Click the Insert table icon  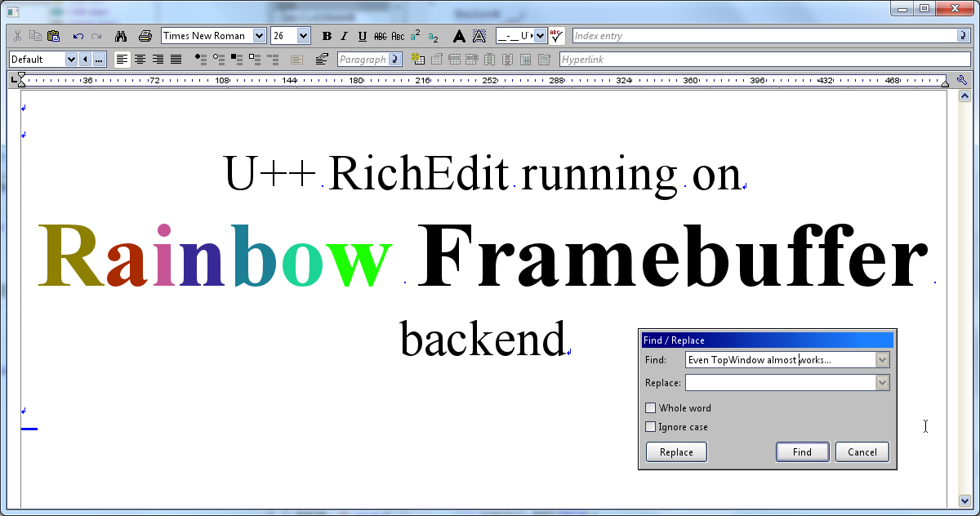(418, 60)
